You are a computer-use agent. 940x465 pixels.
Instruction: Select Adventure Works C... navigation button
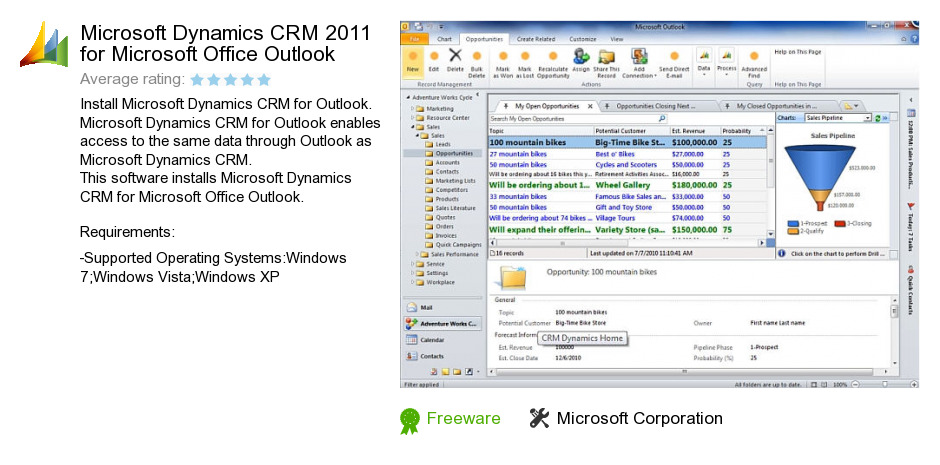coord(442,324)
